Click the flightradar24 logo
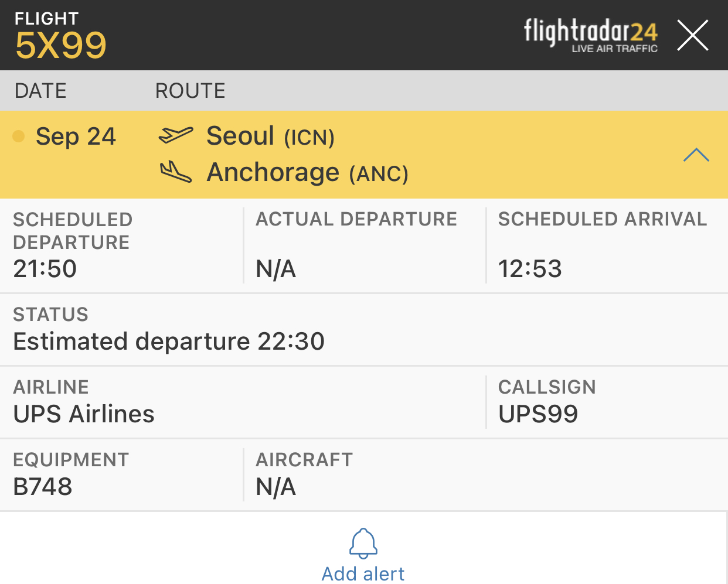728x584 pixels. (591, 36)
